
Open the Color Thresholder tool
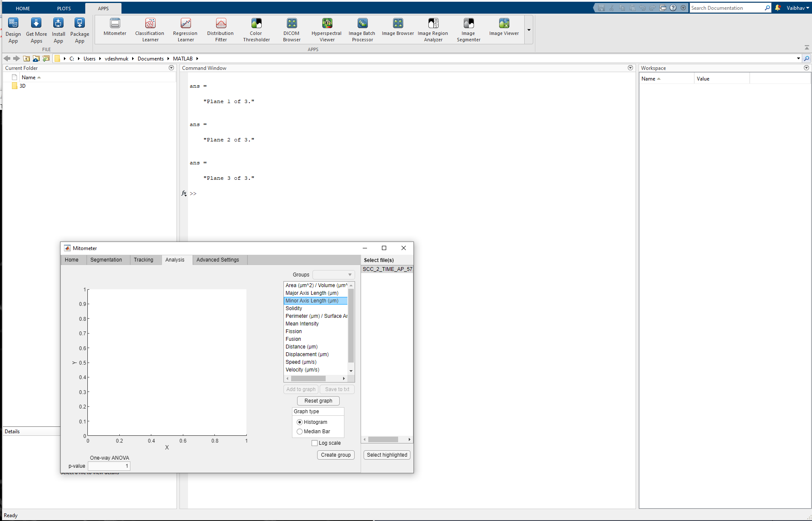point(256,29)
